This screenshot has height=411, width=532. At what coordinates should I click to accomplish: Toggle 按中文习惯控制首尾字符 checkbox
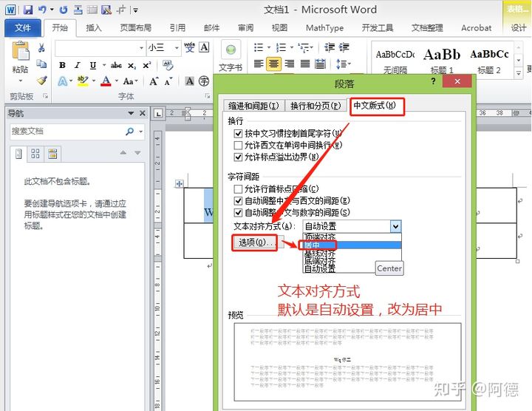point(238,133)
